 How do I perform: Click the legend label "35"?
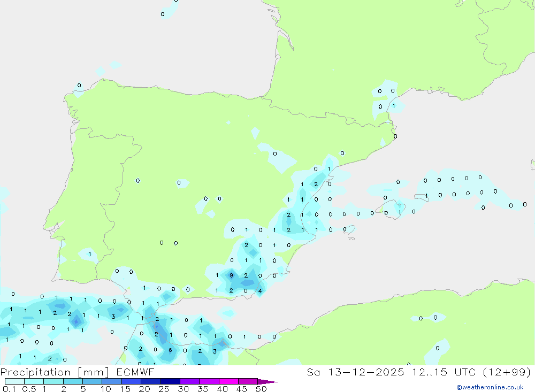(203, 389)
